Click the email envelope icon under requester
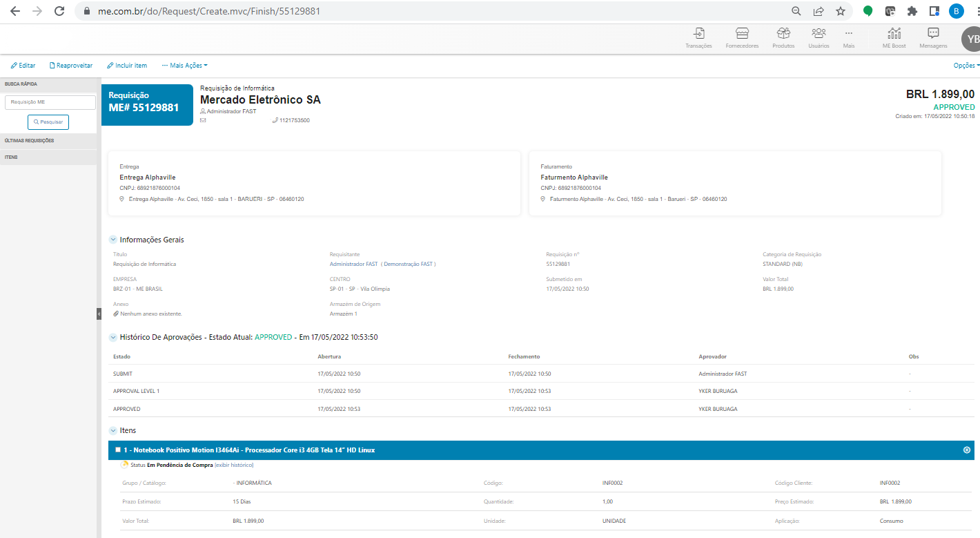The width and height of the screenshot is (980, 538). tap(203, 120)
